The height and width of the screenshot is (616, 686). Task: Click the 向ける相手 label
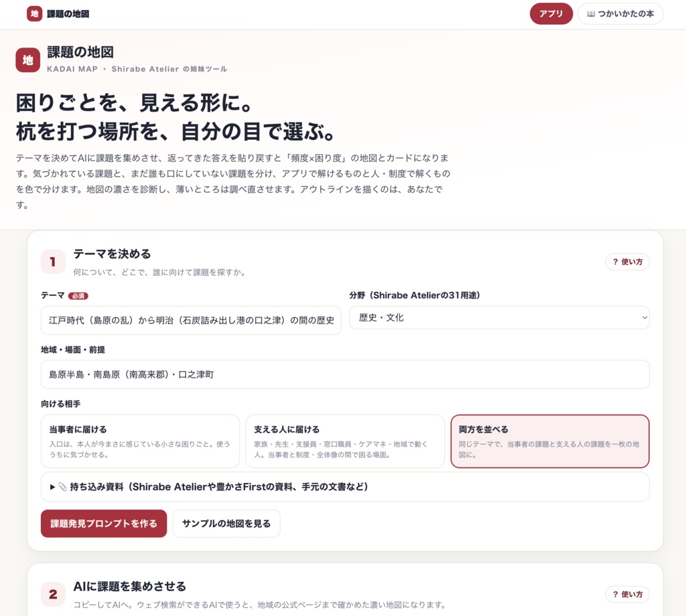[61, 404]
